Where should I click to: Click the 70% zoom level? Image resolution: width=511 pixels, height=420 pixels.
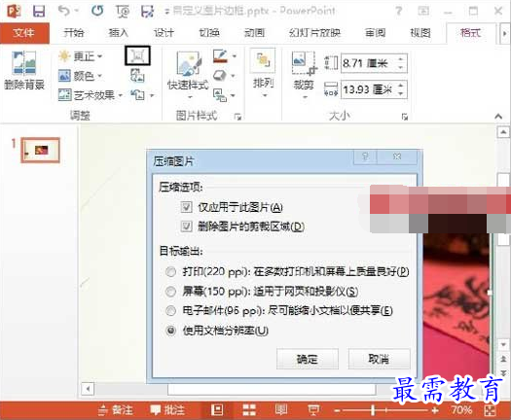(x=461, y=410)
